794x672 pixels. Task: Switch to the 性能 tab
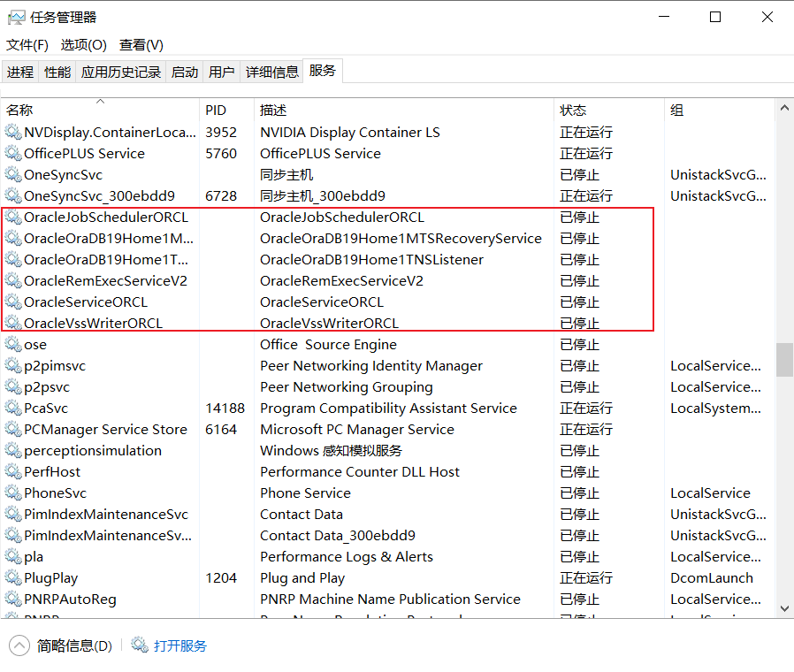[57, 72]
